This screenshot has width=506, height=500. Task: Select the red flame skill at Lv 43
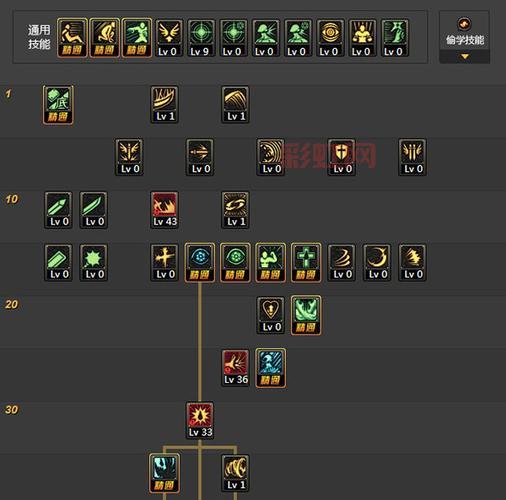click(x=164, y=210)
